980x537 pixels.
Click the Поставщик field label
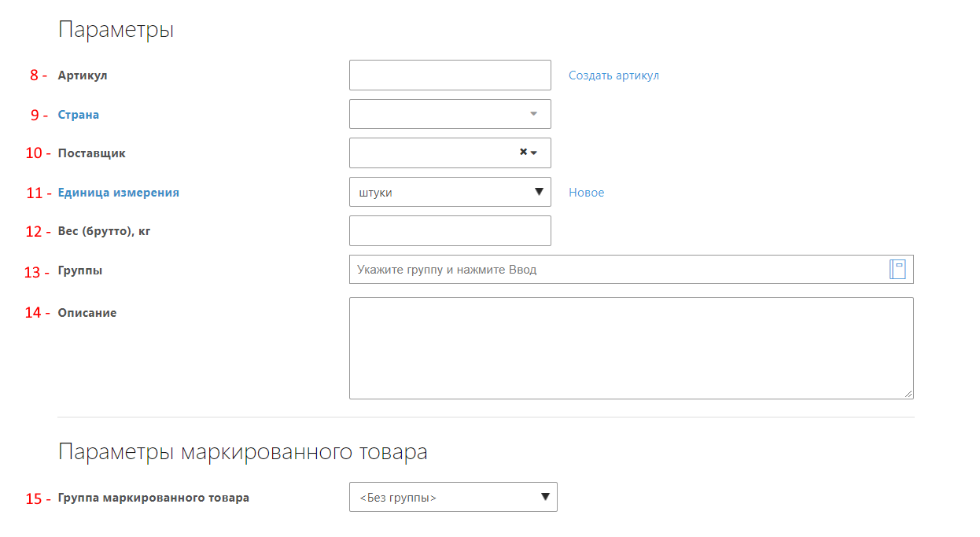pyautogui.click(x=91, y=153)
